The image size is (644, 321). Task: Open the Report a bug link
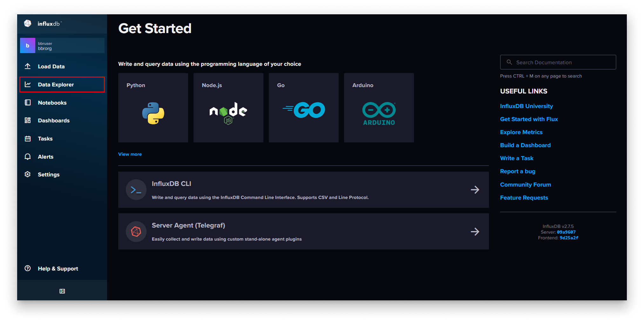click(518, 171)
